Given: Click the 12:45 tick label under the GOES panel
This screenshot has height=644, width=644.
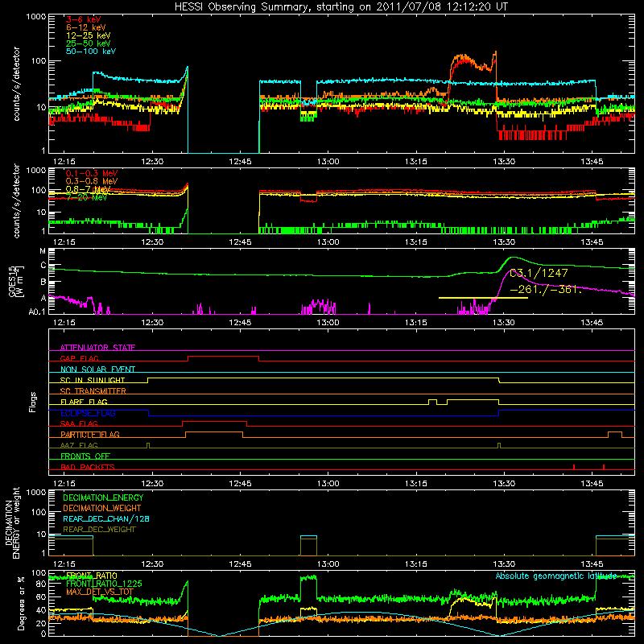Looking at the screenshot, I should click(x=240, y=323).
